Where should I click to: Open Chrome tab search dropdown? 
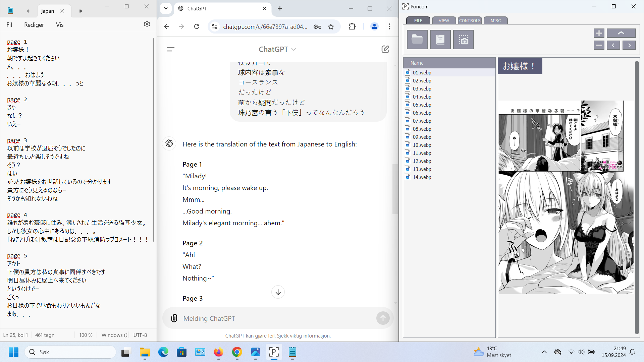(166, 8)
